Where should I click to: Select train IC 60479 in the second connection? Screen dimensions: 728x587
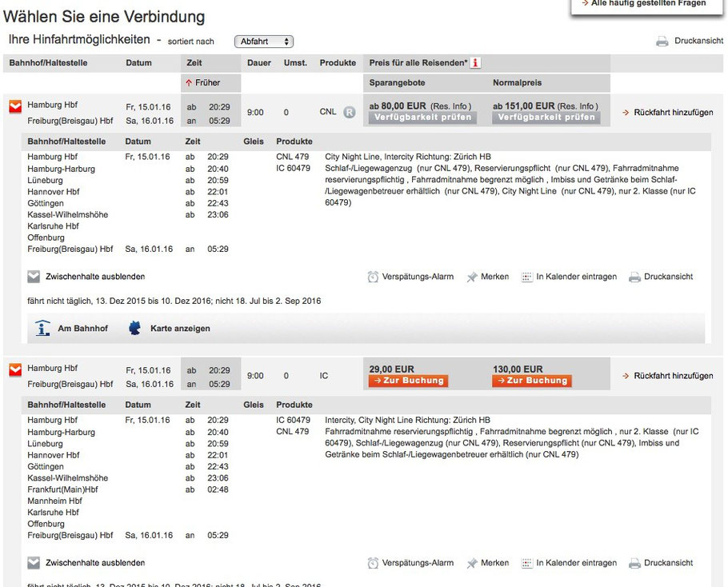293,420
